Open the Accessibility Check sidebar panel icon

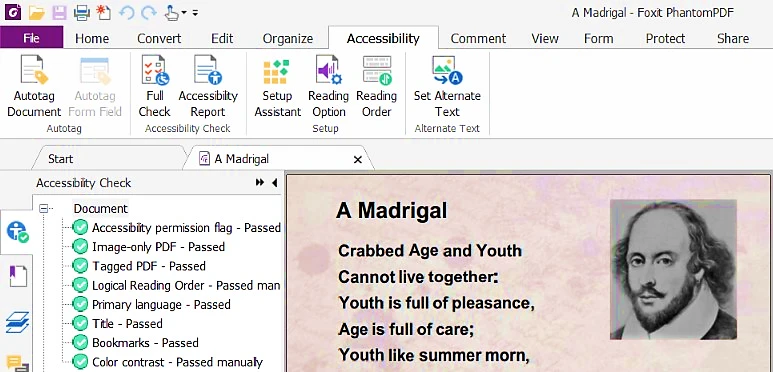17,231
